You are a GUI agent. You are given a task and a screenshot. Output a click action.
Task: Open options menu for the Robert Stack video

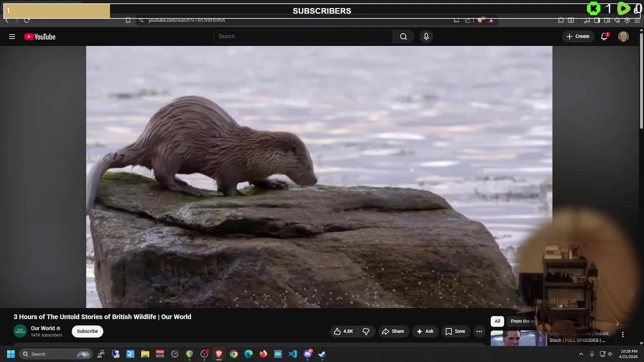click(x=622, y=335)
